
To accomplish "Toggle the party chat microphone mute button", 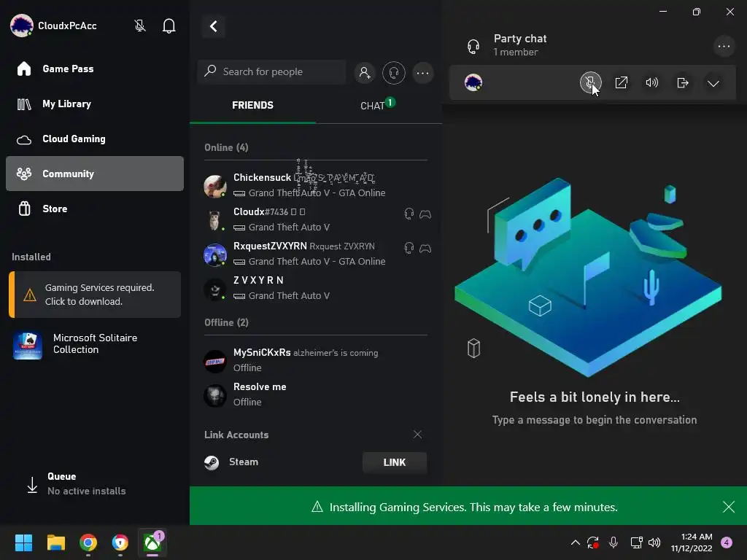I will (x=590, y=83).
